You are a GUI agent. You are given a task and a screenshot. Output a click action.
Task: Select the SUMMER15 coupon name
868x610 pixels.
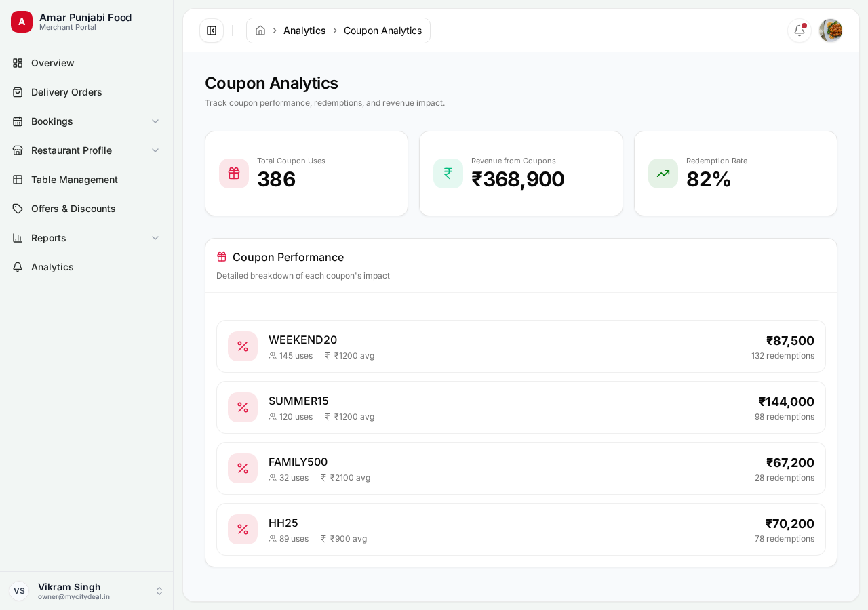tap(298, 401)
